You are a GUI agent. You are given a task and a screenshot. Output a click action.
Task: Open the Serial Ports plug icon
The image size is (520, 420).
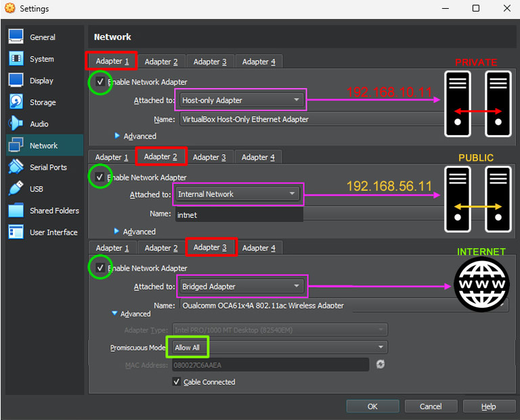pos(16,167)
